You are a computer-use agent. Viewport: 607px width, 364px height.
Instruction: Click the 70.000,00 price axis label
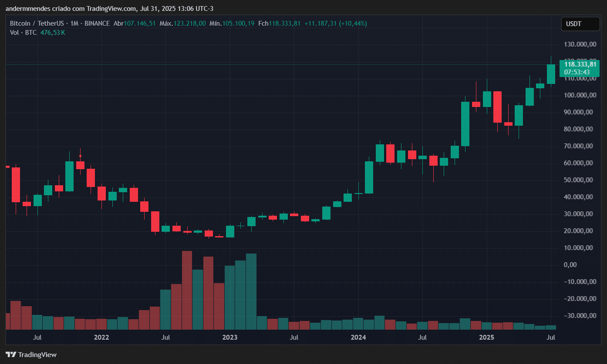coord(579,146)
